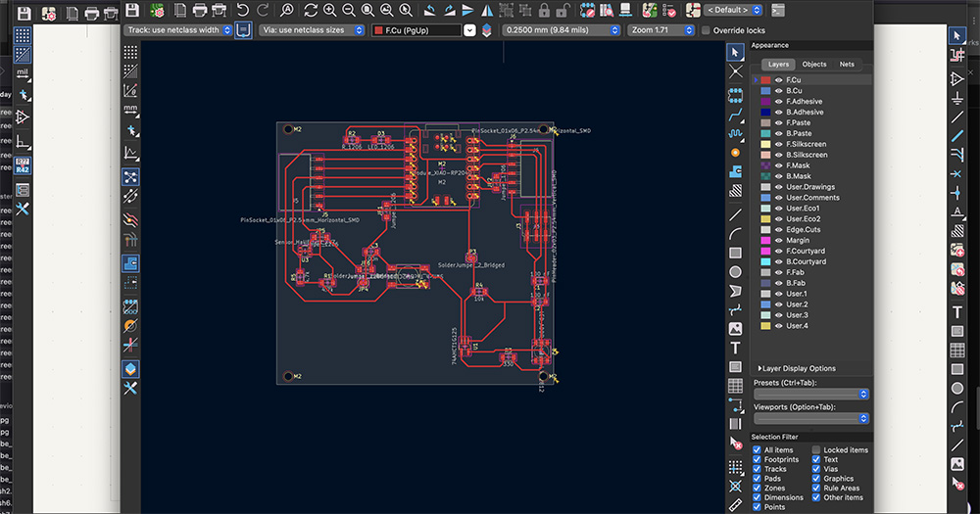Open the Viewports (Option+Tab) dropdown
This screenshot has height=514, width=980.
[x=811, y=418]
